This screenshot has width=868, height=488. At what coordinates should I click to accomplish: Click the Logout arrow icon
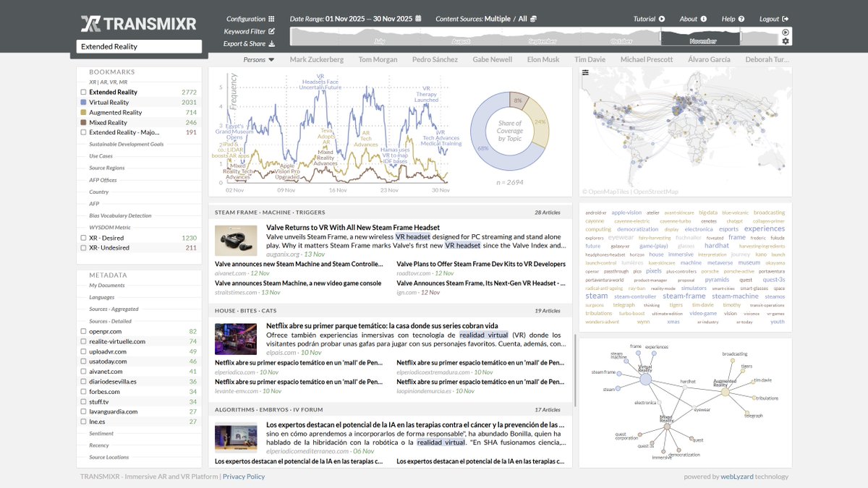[x=786, y=19]
